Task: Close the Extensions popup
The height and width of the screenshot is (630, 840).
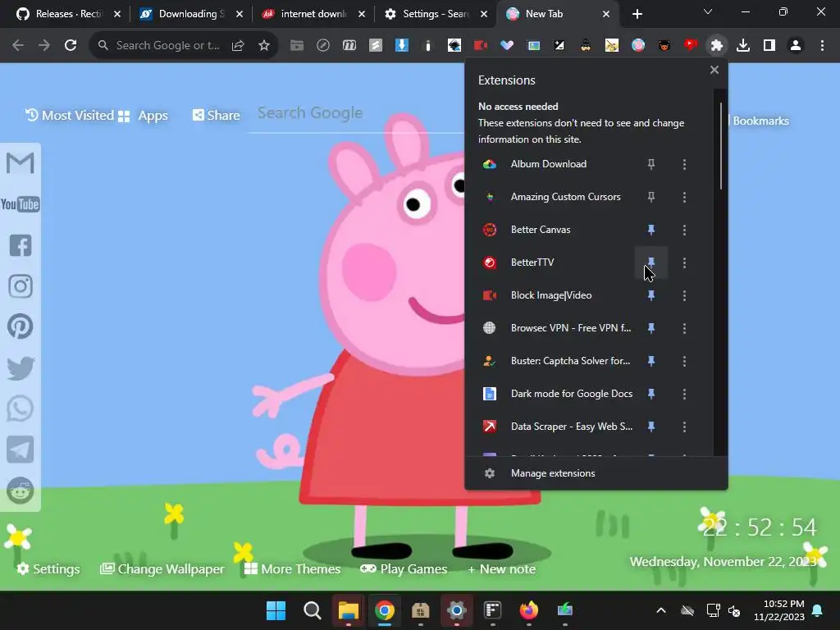Action: 714,70
